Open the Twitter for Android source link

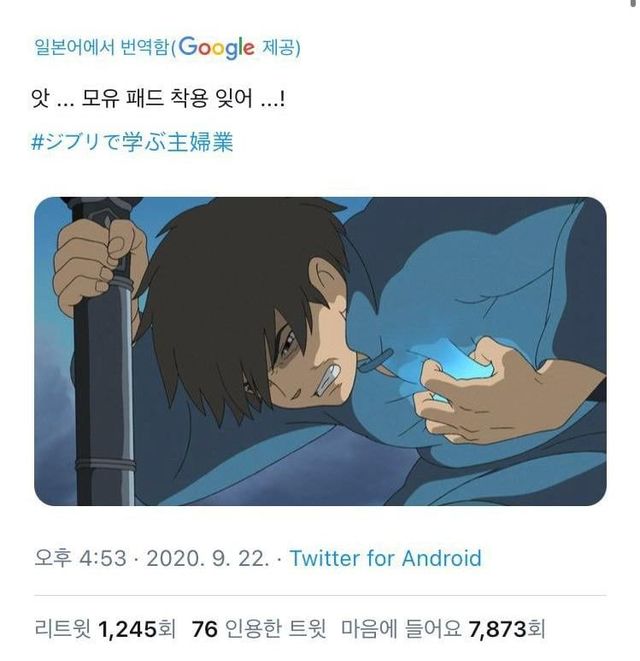pyautogui.click(x=385, y=558)
